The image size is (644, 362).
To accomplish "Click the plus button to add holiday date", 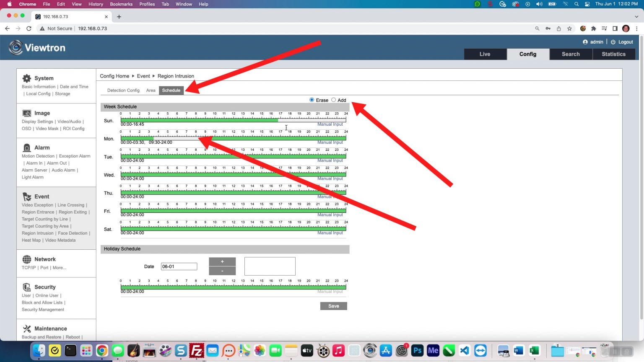I will (x=222, y=261).
